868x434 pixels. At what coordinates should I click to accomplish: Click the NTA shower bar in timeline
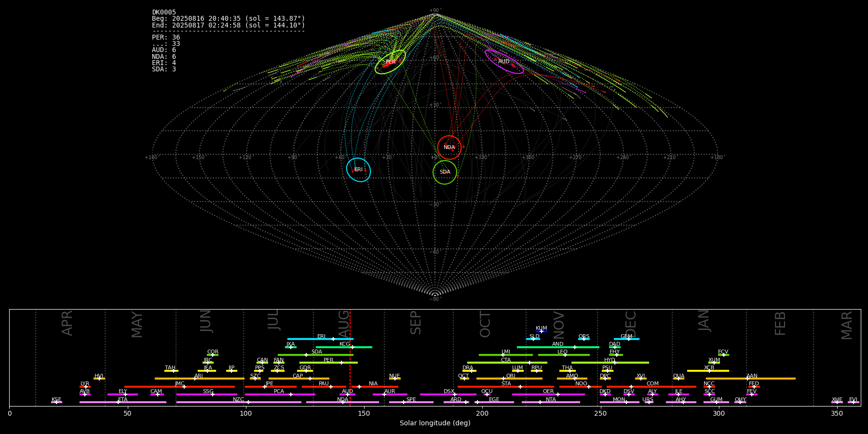551,402
